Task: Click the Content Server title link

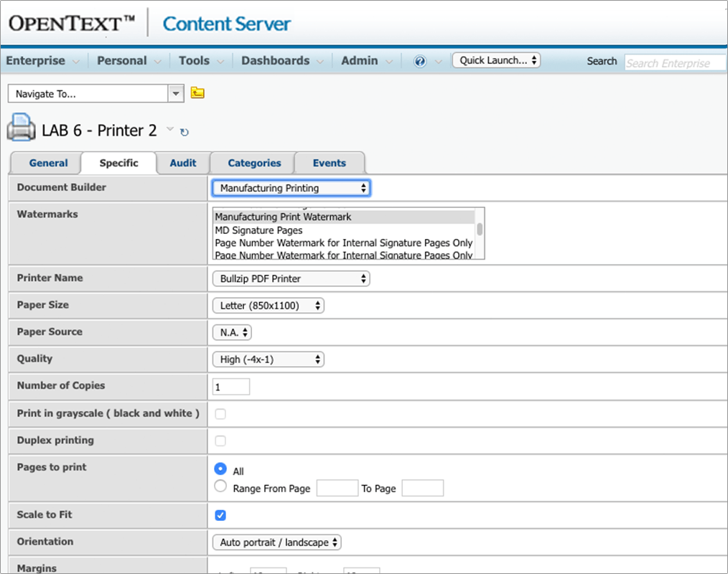Action: pos(227,24)
